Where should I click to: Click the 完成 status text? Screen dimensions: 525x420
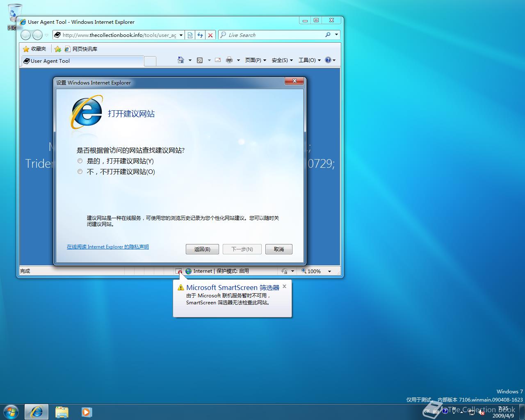tap(25, 271)
